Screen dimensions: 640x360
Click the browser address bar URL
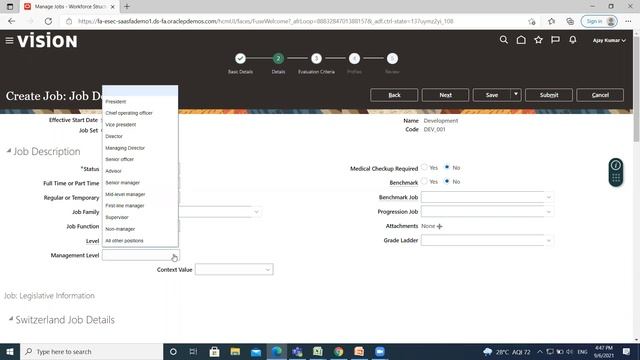(266, 21)
